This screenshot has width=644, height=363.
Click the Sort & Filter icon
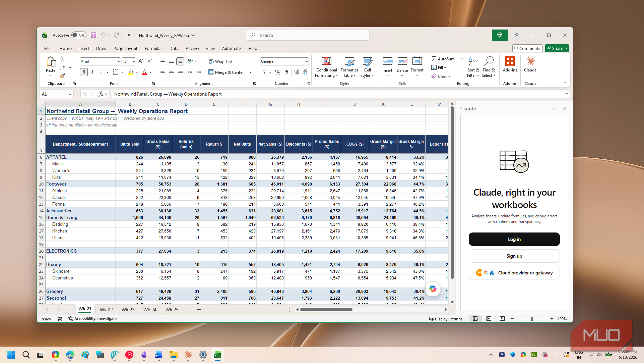(473, 61)
